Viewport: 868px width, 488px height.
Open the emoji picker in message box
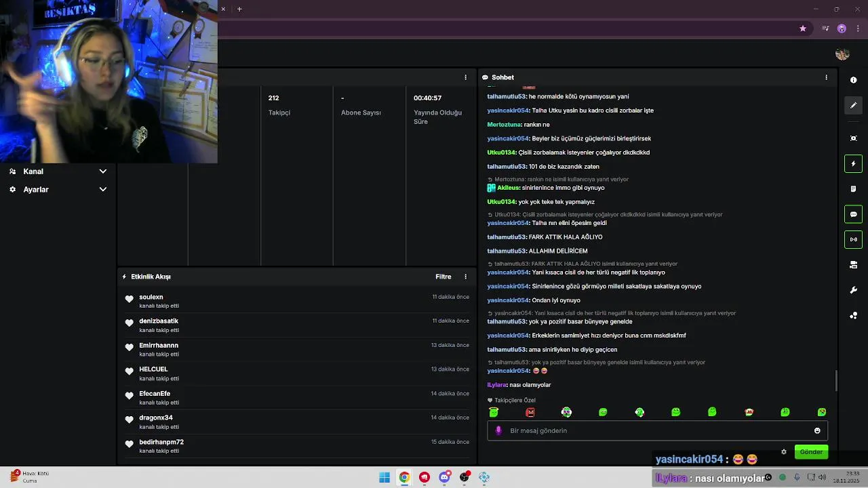tap(817, 430)
